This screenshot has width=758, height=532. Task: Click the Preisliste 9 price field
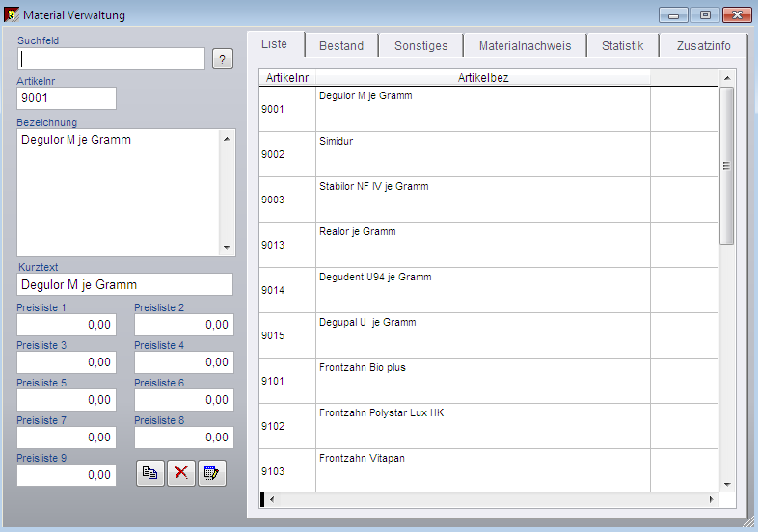click(x=67, y=475)
